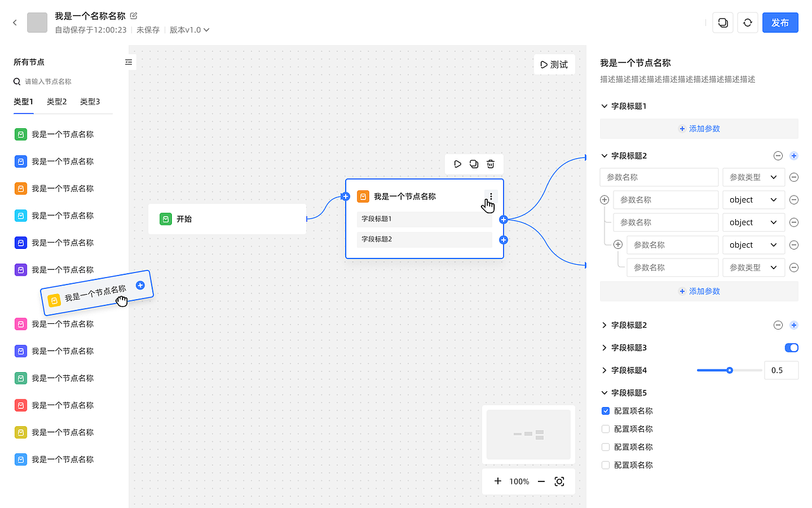Toggle the 字段标题3 switch
This screenshot has width=812, height=508.
(792, 347)
